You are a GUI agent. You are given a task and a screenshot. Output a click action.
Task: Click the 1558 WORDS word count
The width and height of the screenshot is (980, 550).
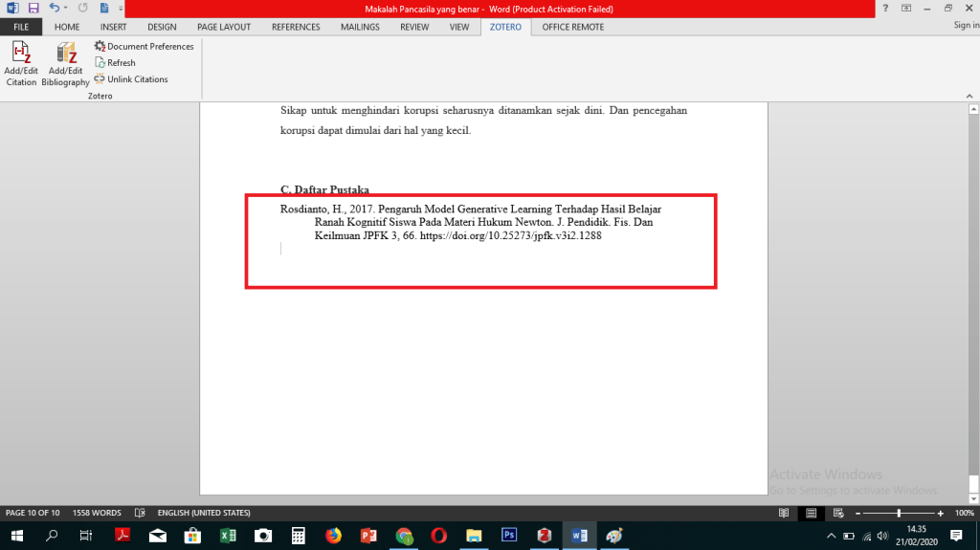pos(97,513)
